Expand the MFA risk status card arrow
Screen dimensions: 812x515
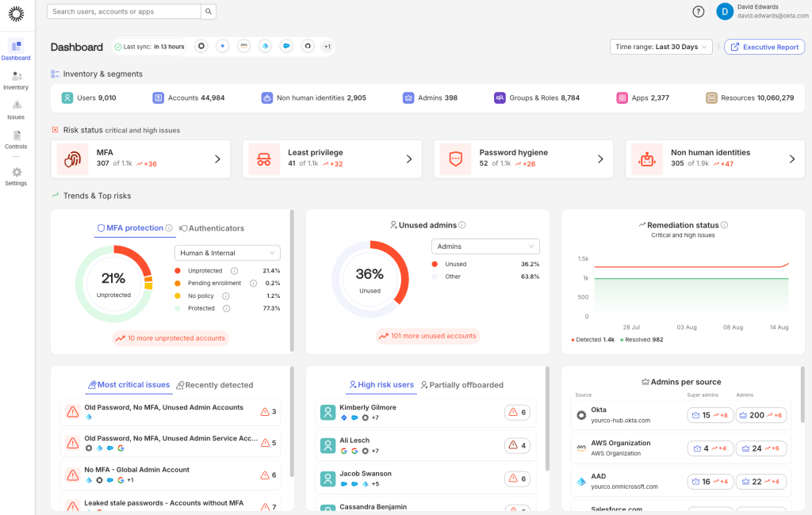pos(217,159)
